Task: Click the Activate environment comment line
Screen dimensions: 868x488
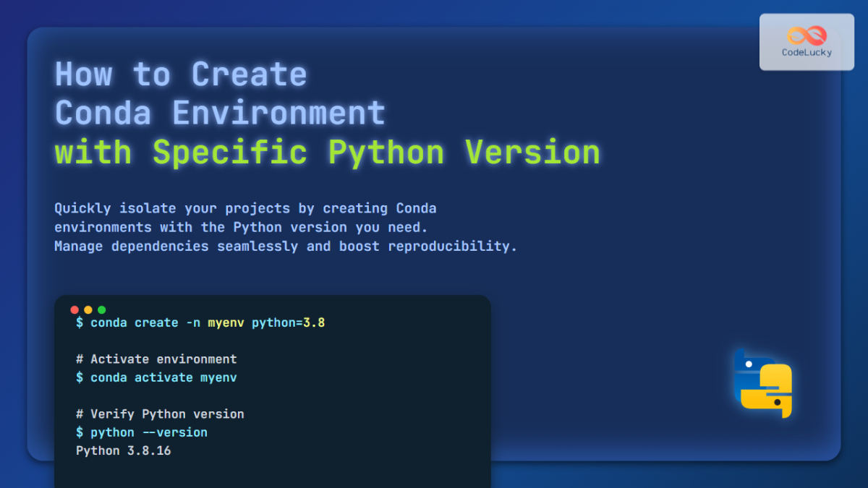Action: click(x=156, y=359)
